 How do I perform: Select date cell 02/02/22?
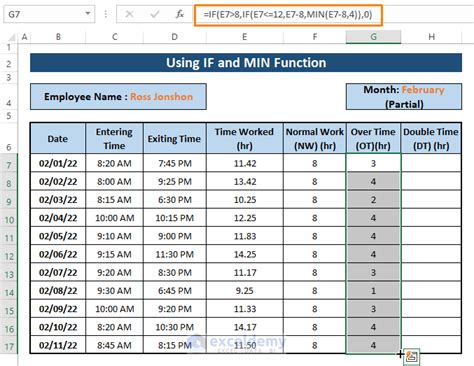coord(58,182)
